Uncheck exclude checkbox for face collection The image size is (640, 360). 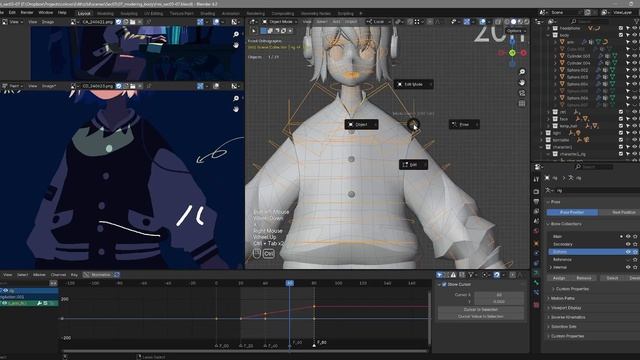point(621,119)
